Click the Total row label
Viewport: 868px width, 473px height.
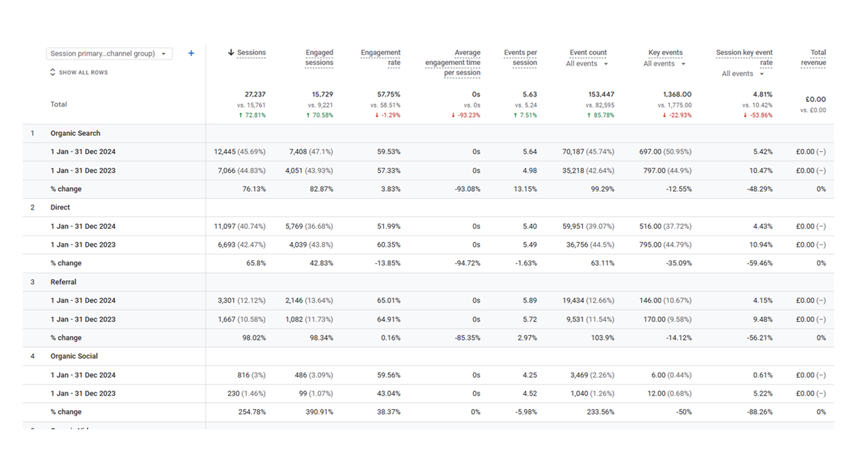tap(59, 104)
